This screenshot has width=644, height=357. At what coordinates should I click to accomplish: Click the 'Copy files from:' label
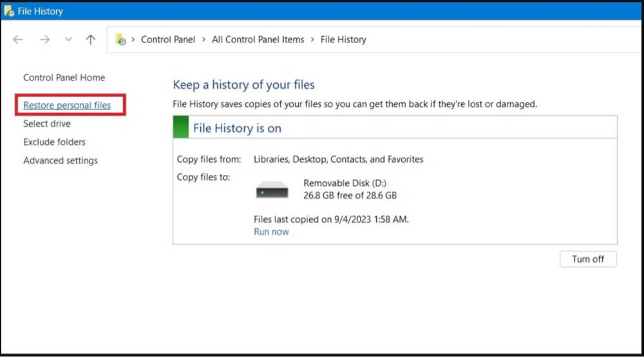tap(209, 160)
